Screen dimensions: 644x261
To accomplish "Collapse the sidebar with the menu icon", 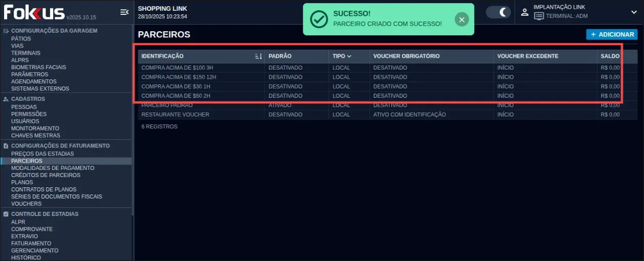I will pyautogui.click(x=124, y=12).
